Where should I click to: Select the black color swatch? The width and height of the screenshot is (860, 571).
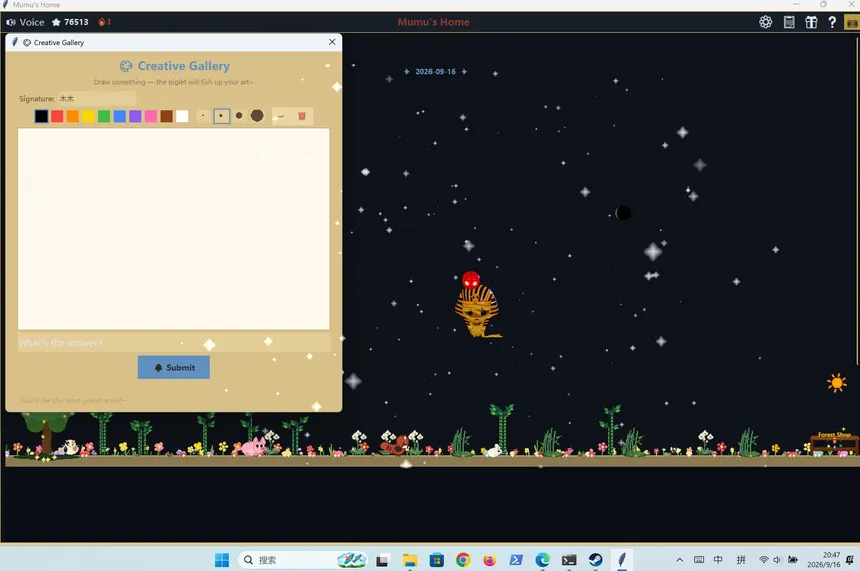[41, 116]
